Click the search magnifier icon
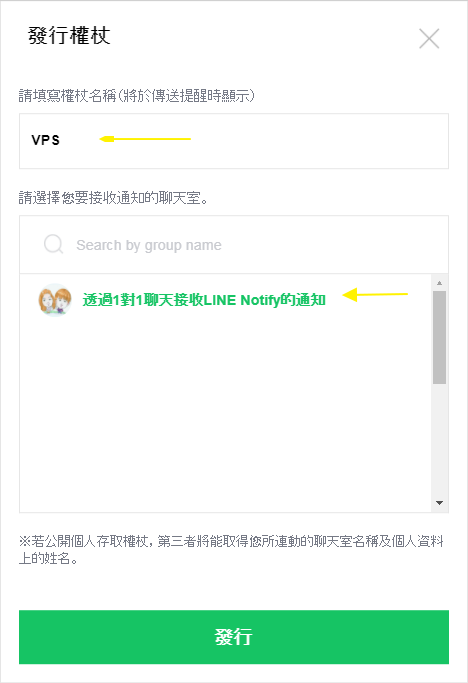The image size is (468, 683). click(54, 244)
